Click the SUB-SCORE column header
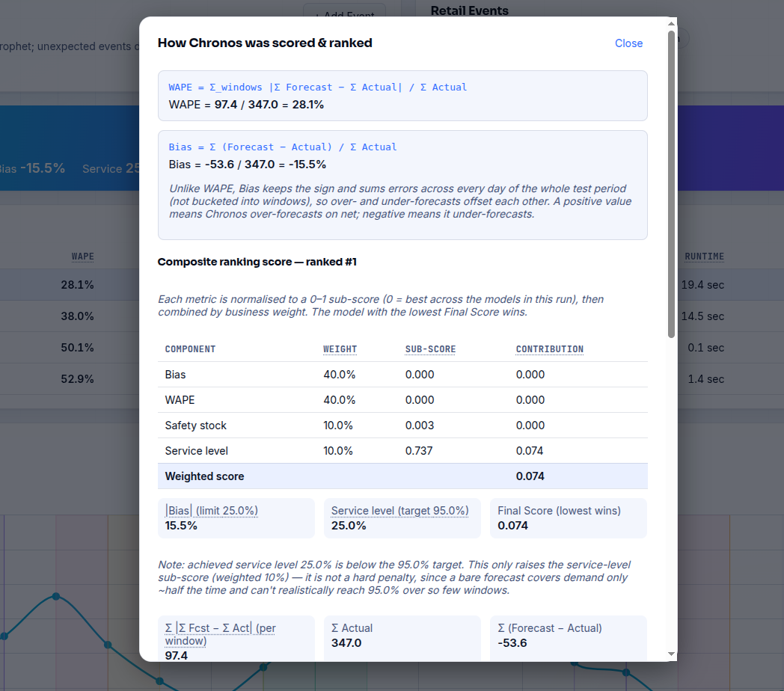 point(430,349)
